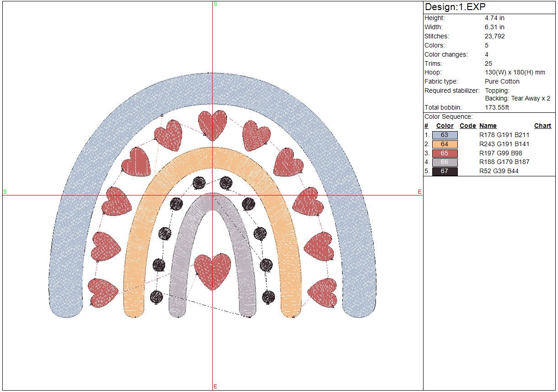Click the blue color swatch labeled 63
The height and width of the screenshot is (392, 558).
[x=445, y=135]
